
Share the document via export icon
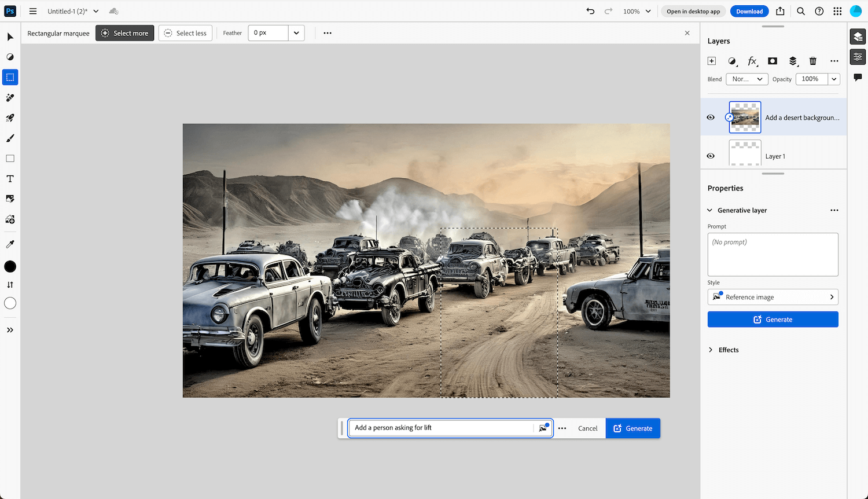[x=780, y=11]
